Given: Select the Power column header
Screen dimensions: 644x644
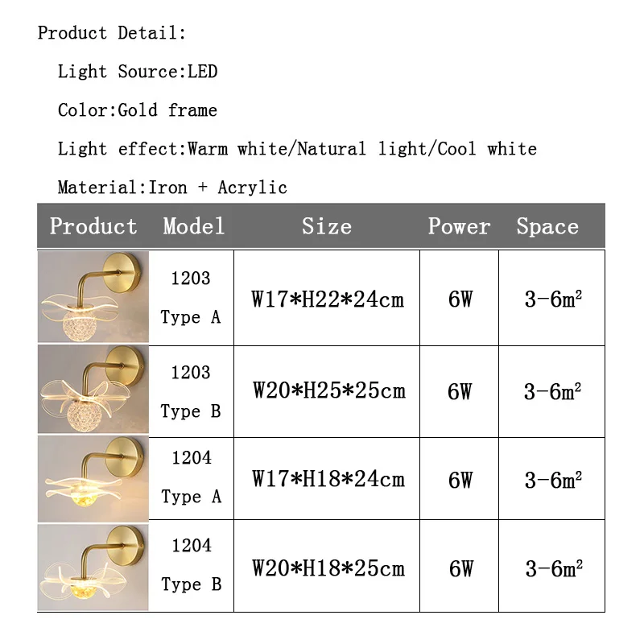Looking at the screenshot, I should point(459,226).
